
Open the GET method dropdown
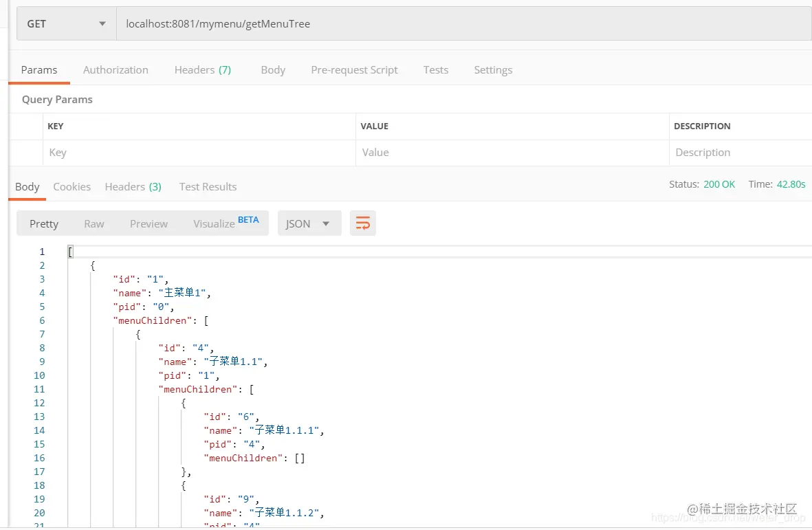pos(67,24)
